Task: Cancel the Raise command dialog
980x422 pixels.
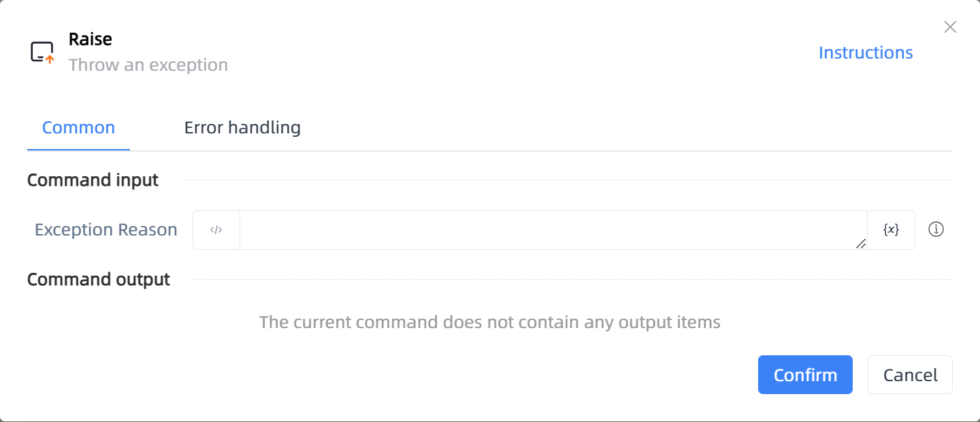Action: pyautogui.click(x=910, y=374)
